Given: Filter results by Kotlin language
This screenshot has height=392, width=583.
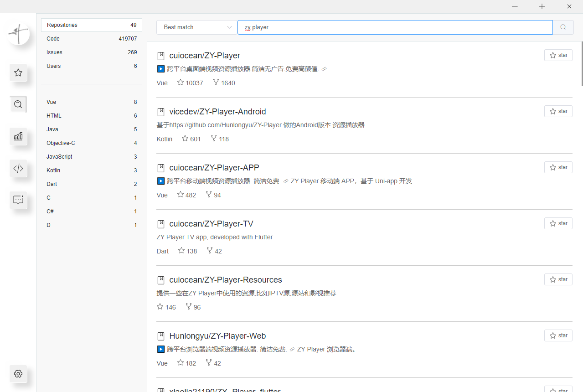Looking at the screenshot, I should coord(92,170).
